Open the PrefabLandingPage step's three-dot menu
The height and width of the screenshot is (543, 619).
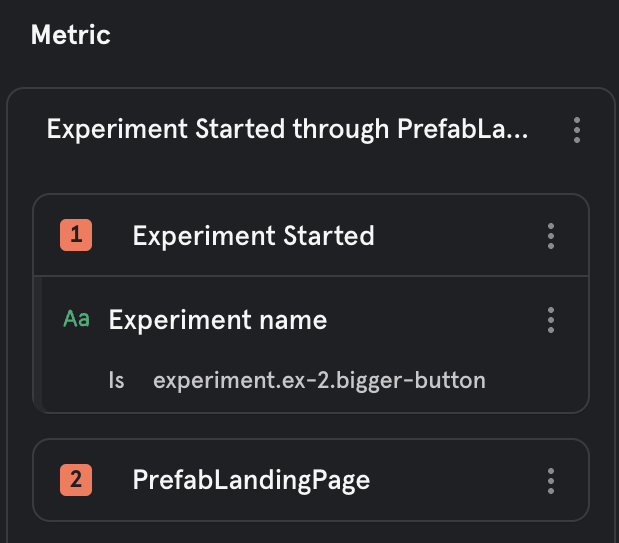click(x=551, y=480)
